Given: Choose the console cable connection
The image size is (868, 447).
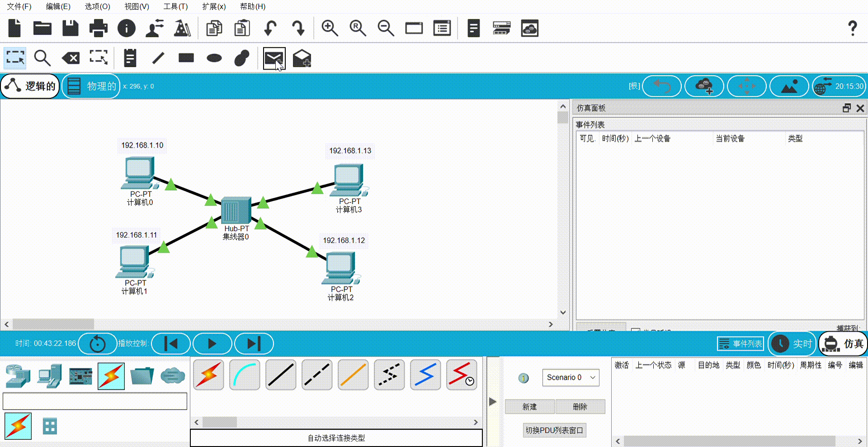Looking at the screenshot, I should [245, 375].
